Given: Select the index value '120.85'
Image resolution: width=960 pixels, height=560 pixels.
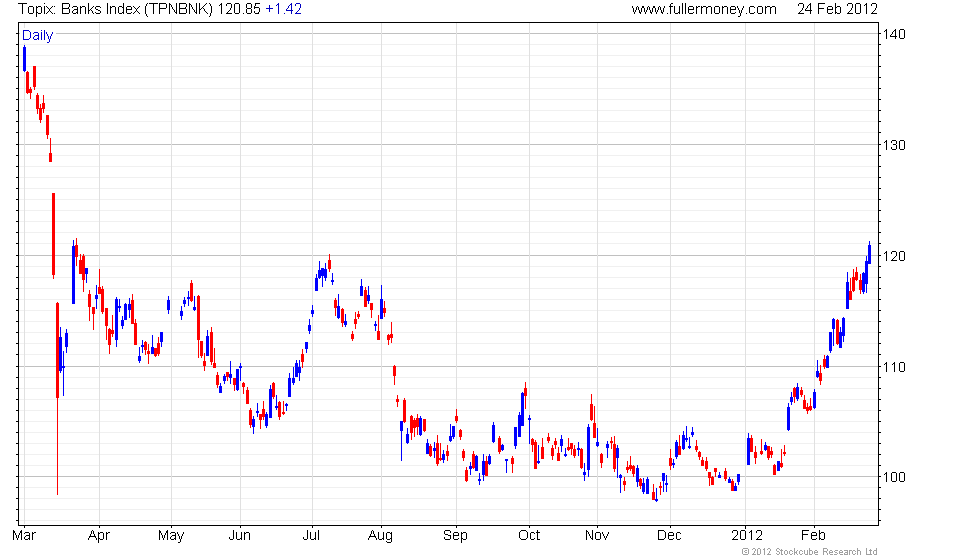Looking at the screenshot, I should [x=239, y=9].
